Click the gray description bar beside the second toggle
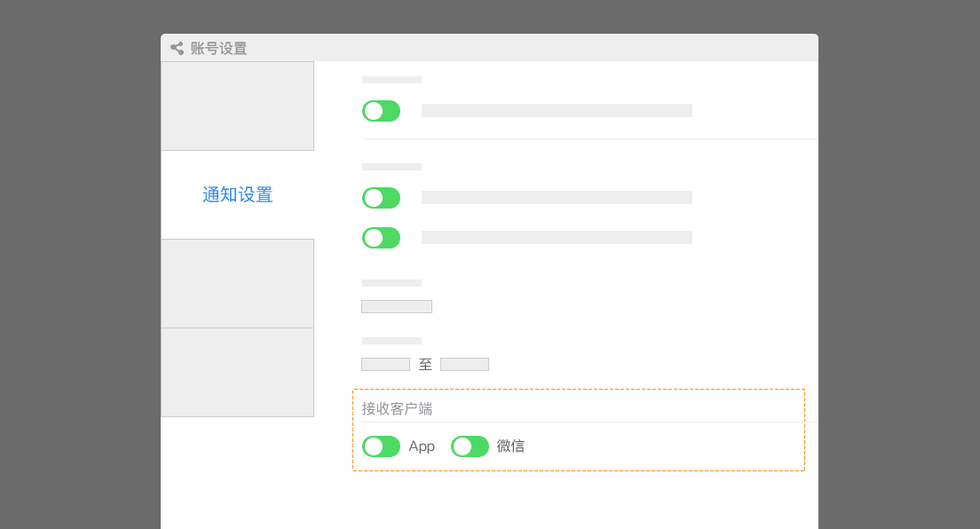 (x=557, y=198)
